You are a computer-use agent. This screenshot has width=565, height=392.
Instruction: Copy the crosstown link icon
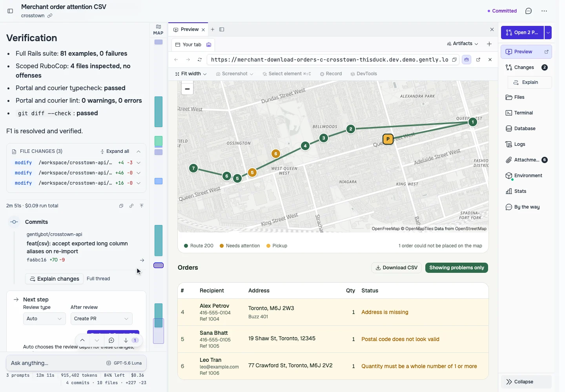point(50,16)
